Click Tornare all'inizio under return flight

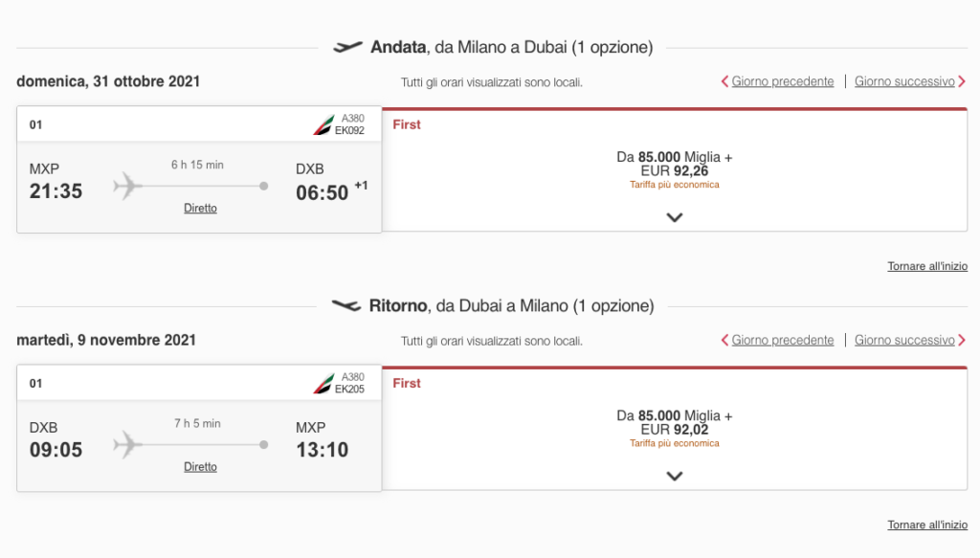[x=927, y=525]
